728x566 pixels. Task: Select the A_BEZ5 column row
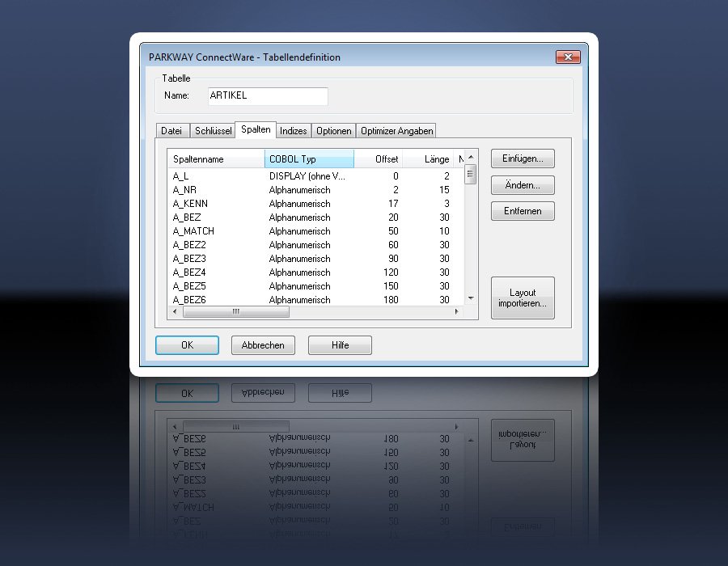(315, 286)
